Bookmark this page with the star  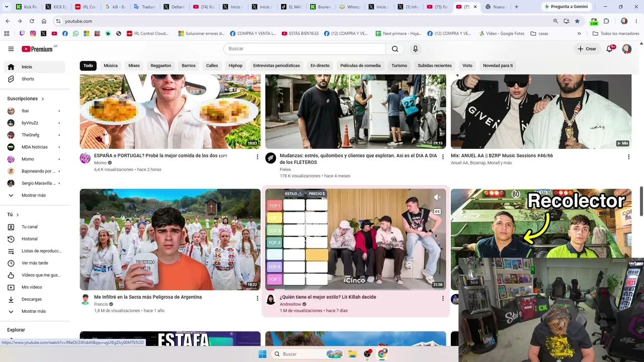pyautogui.click(x=577, y=21)
